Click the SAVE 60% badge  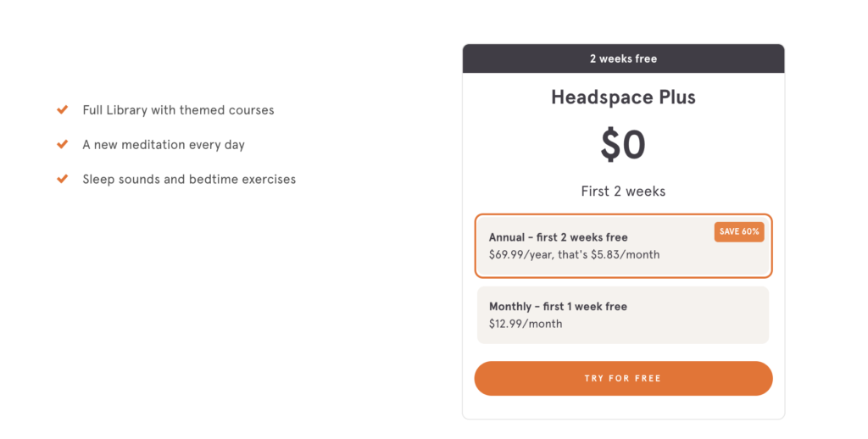[x=739, y=232]
